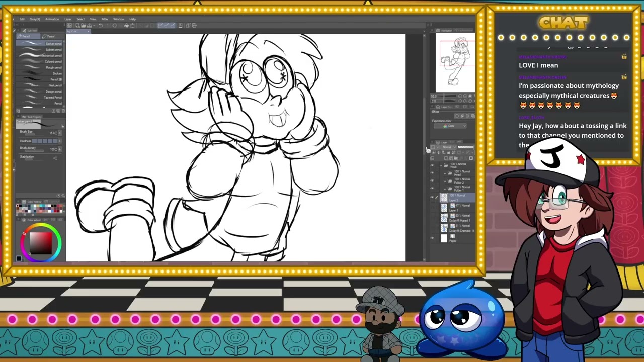644x362 pixels.
Task: Select the Rough pencil brush
Action: (x=40, y=67)
